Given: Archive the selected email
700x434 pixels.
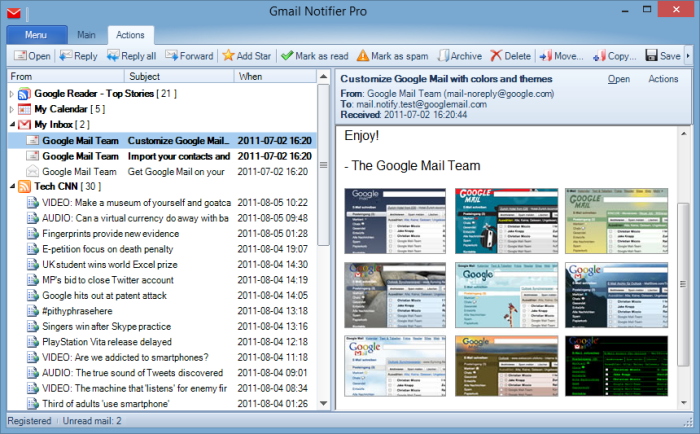Looking at the screenshot, I should pyautogui.click(x=459, y=56).
